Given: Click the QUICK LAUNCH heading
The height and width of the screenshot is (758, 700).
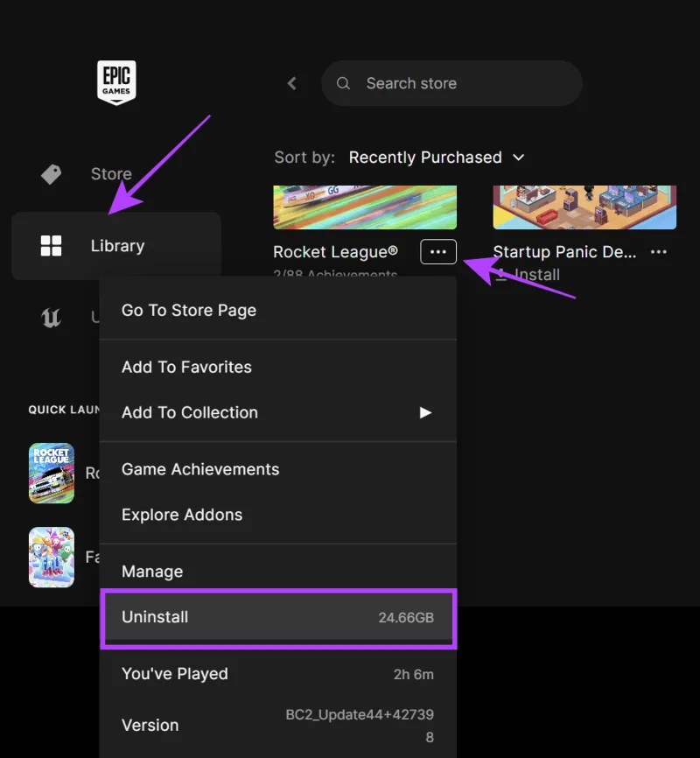Looking at the screenshot, I should pos(64,410).
